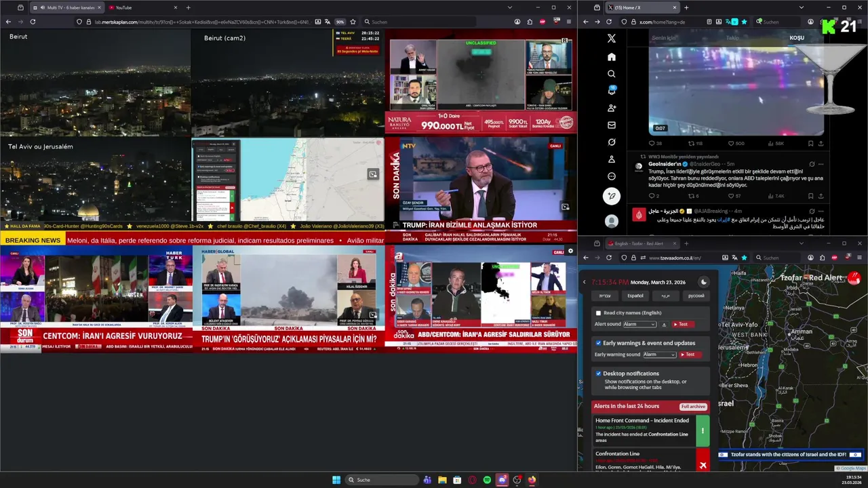Click the Beirut (cam2) live stream
Viewport: 868px width, 488px height.
click(288, 83)
